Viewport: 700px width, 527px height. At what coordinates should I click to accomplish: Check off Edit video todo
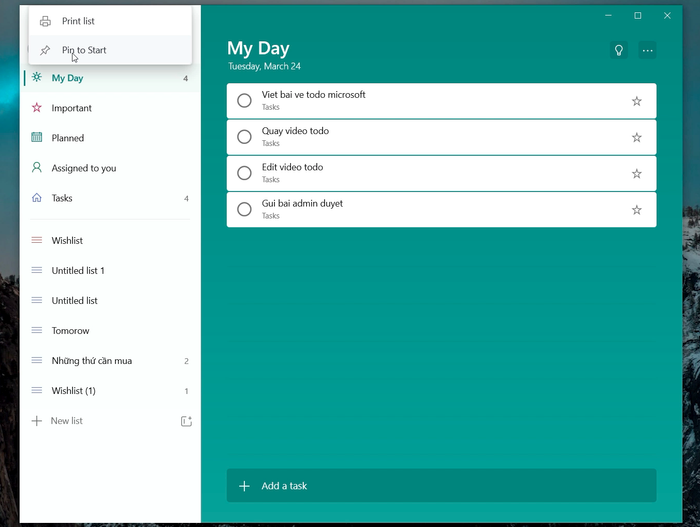click(x=244, y=173)
